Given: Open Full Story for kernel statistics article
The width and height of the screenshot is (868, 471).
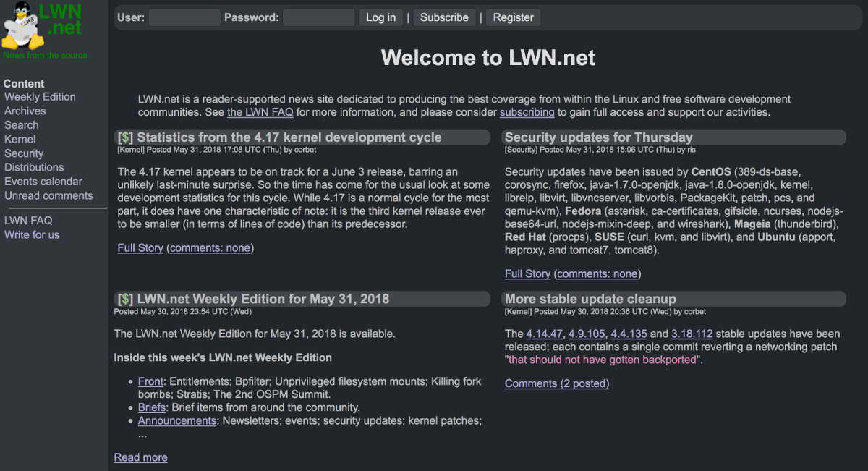Looking at the screenshot, I should [x=140, y=247].
